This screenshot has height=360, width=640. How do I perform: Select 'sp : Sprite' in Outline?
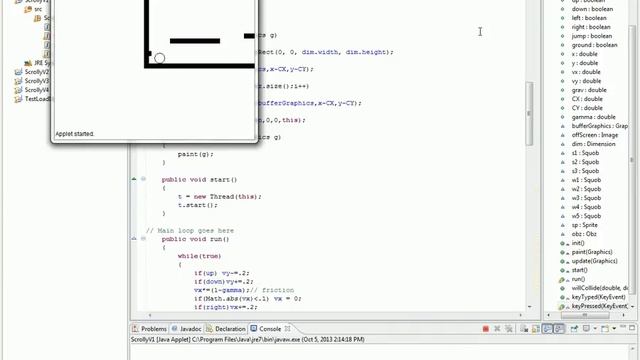tap(584, 225)
